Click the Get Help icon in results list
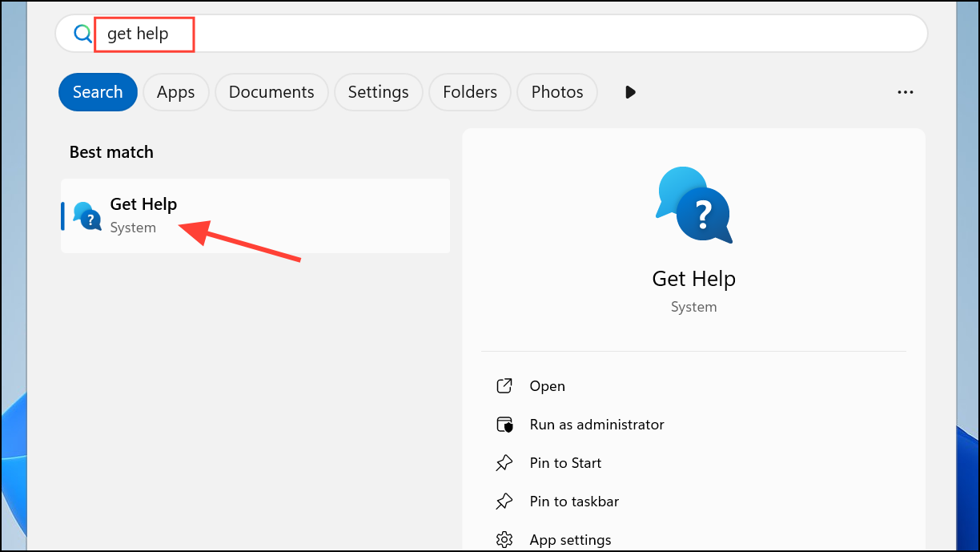The width and height of the screenshot is (980, 552). [86, 216]
